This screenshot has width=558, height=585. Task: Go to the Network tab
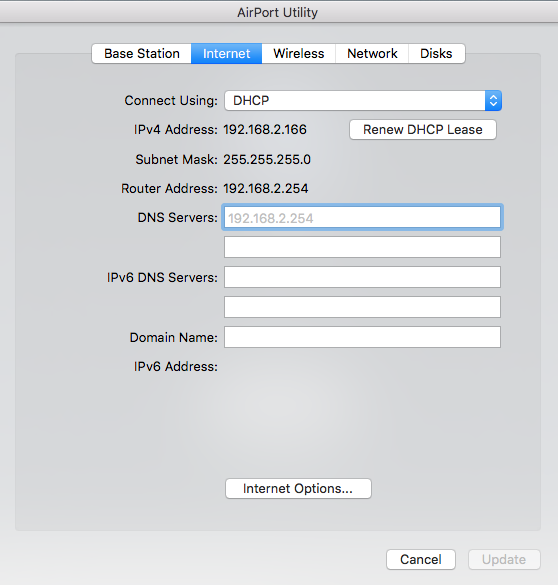(372, 54)
